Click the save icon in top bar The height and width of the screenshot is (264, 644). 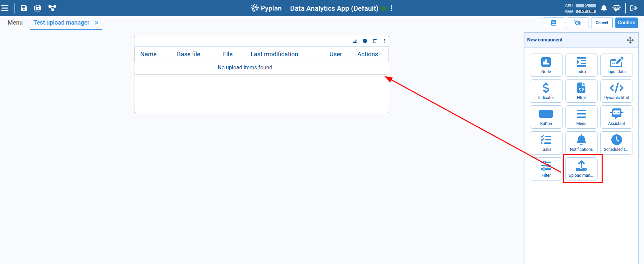tap(24, 8)
